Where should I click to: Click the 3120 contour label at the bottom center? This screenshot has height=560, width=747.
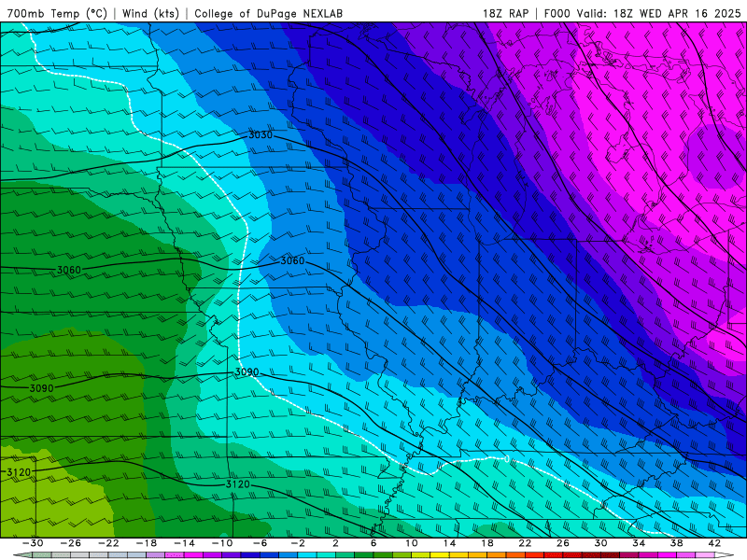(x=238, y=484)
